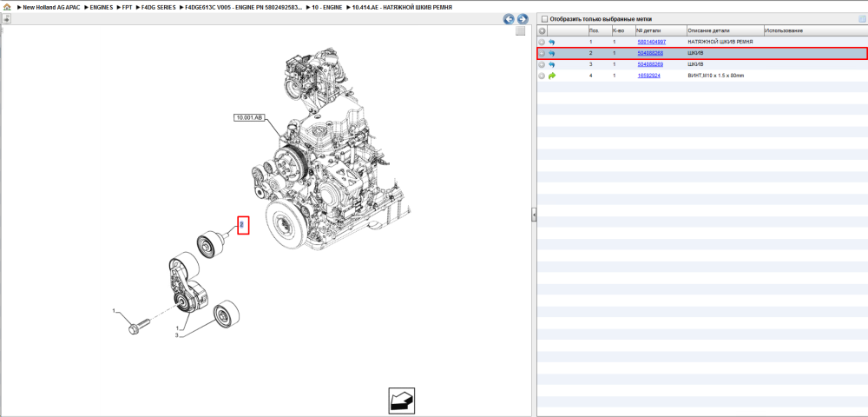The width and height of the screenshot is (868, 417).
Task: Collapse the panel using the splitter arrow
Action: (x=534, y=215)
